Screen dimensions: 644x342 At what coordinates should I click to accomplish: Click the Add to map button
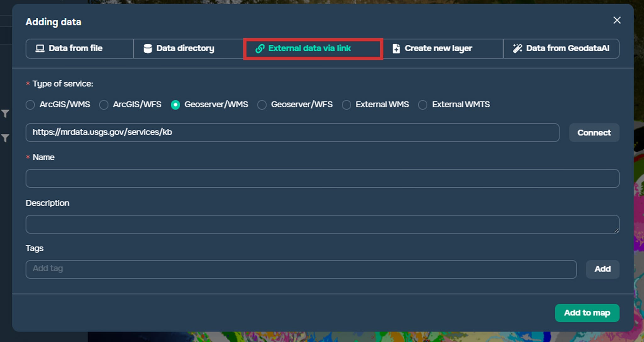[x=587, y=313]
